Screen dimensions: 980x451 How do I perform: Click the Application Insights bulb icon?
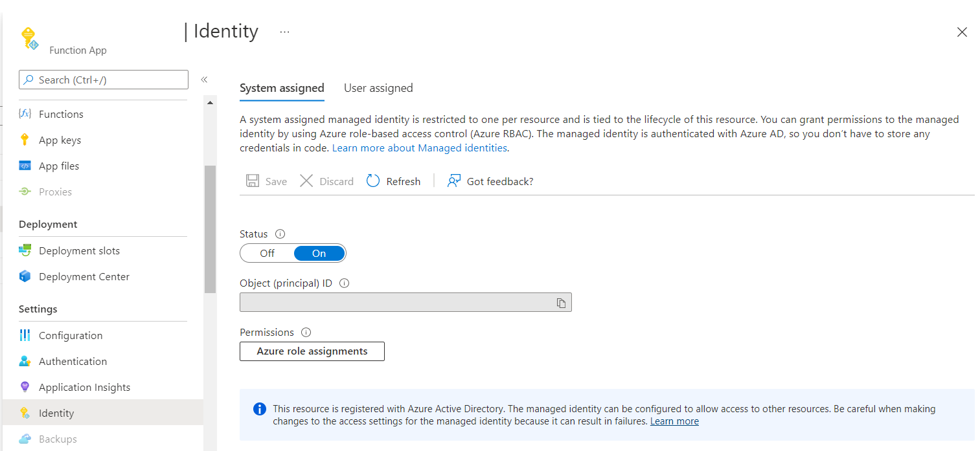(x=25, y=387)
